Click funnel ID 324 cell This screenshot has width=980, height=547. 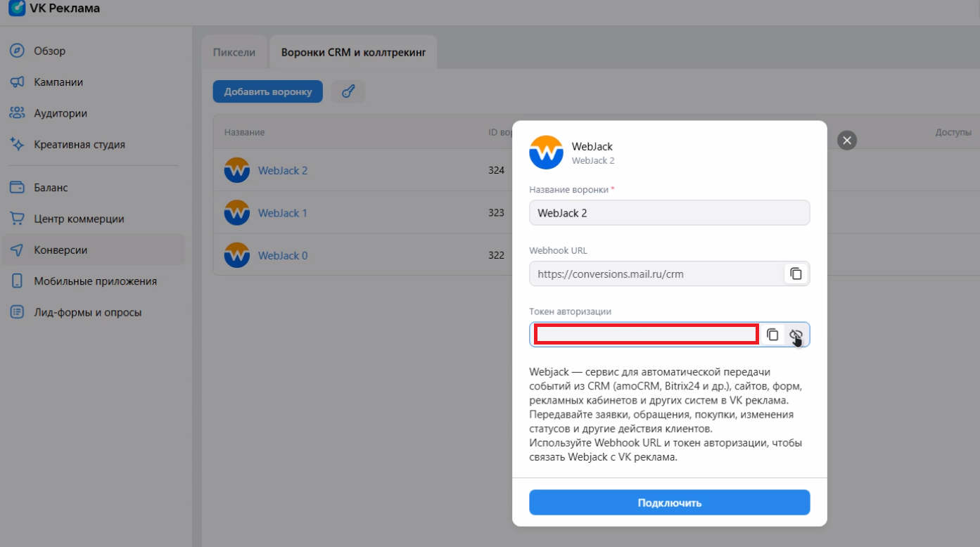click(496, 170)
